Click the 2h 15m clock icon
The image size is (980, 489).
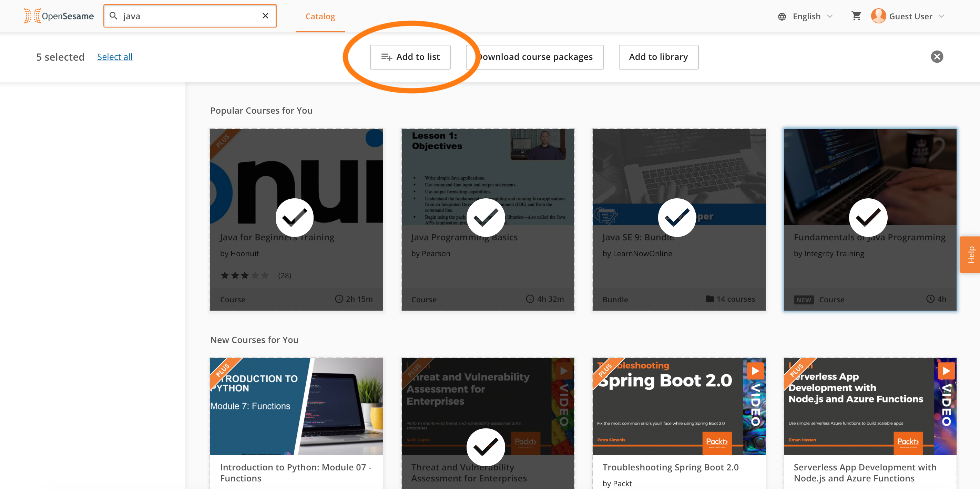(339, 299)
